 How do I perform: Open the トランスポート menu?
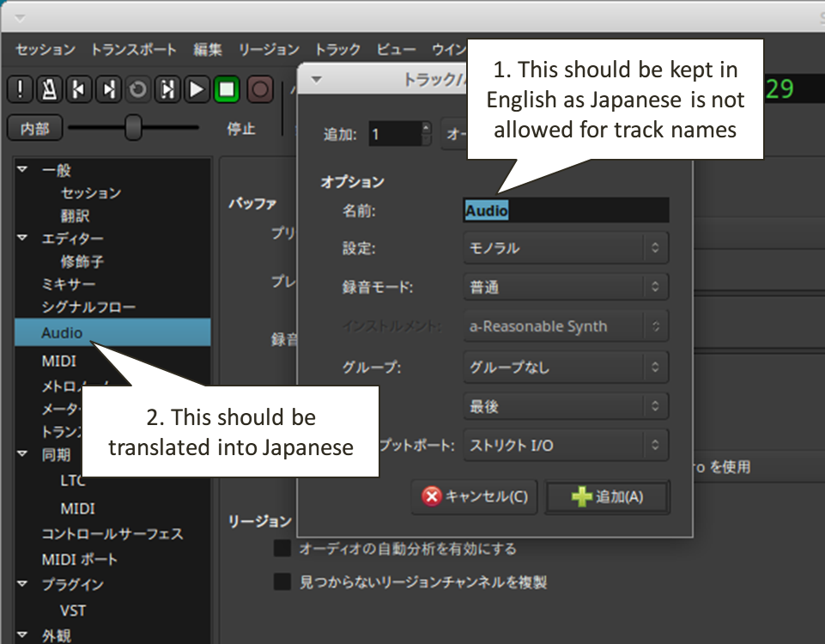pos(133,50)
